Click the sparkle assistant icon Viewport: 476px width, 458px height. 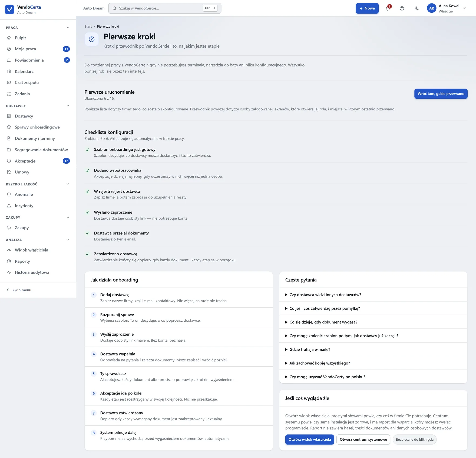click(416, 8)
